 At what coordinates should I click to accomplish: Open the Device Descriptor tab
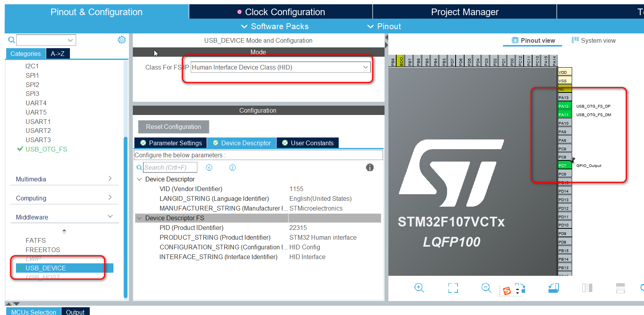[x=242, y=143]
